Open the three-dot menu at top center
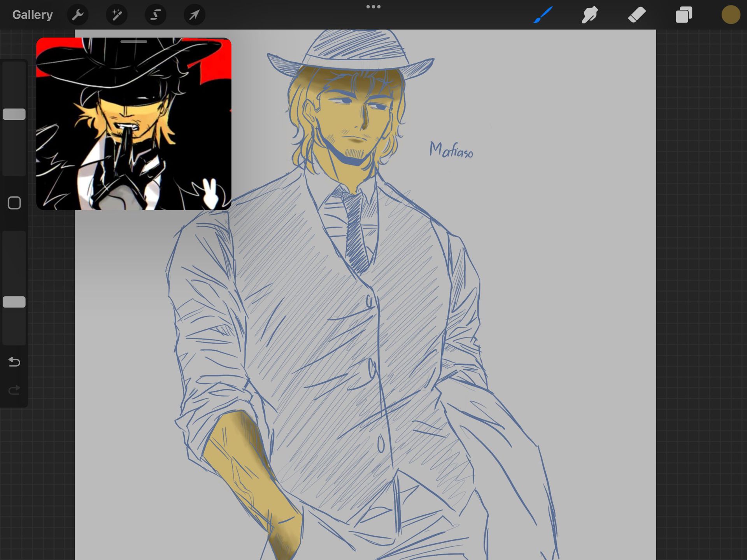This screenshot has height=560, width=747. tap(373, 7)
